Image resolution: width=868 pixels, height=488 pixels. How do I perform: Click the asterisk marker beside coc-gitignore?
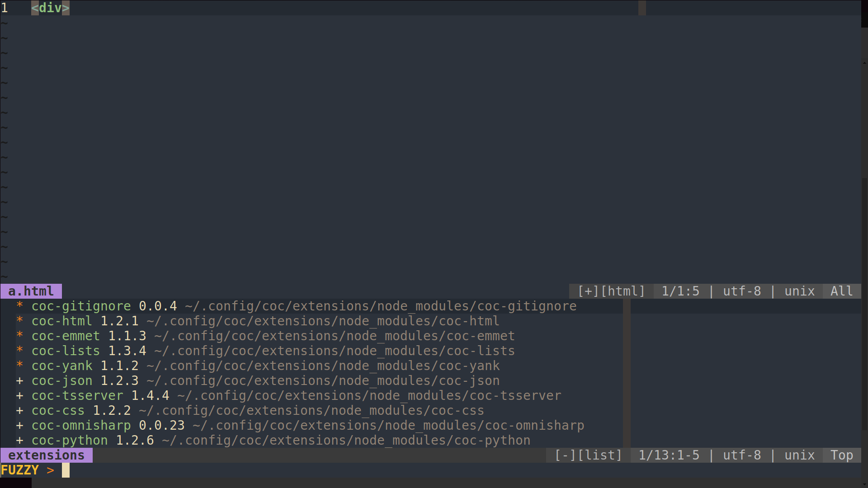[x=19, y=306]
